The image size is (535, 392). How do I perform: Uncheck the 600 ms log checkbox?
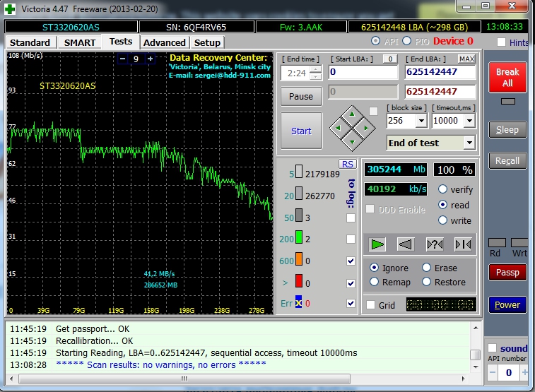click(x=351, y=261)
